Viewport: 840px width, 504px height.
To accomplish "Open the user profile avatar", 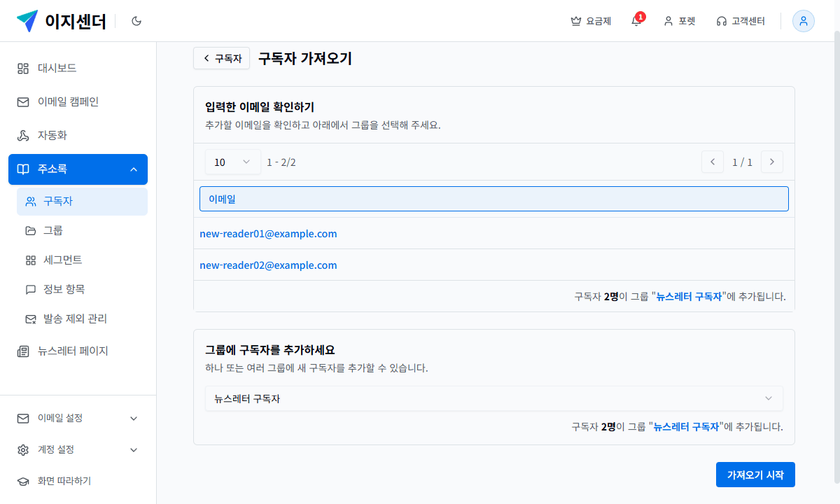I will click(804, 21).
